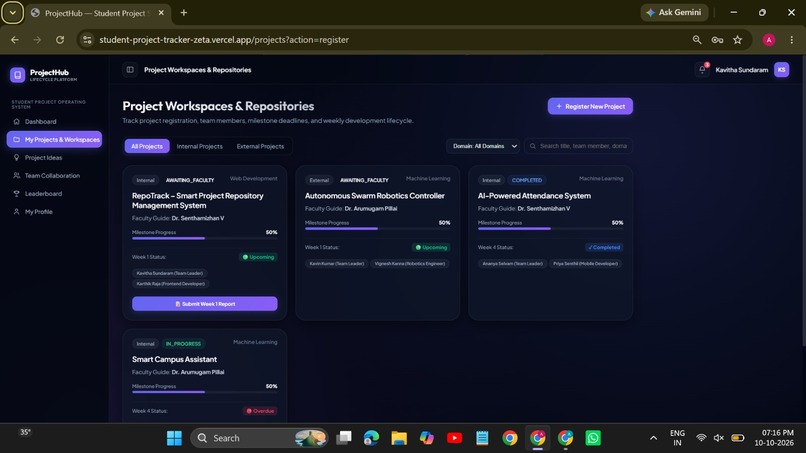Bookmark this page with star icon
This screenshot has width=806, height=453.
738,40
